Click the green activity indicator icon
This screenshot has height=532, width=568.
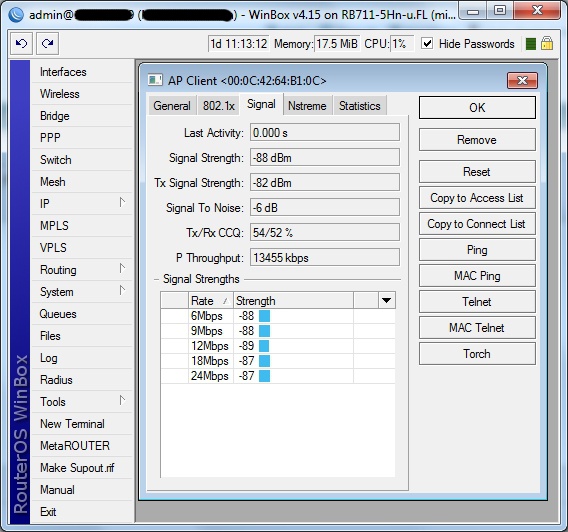[x=531, y=44]
